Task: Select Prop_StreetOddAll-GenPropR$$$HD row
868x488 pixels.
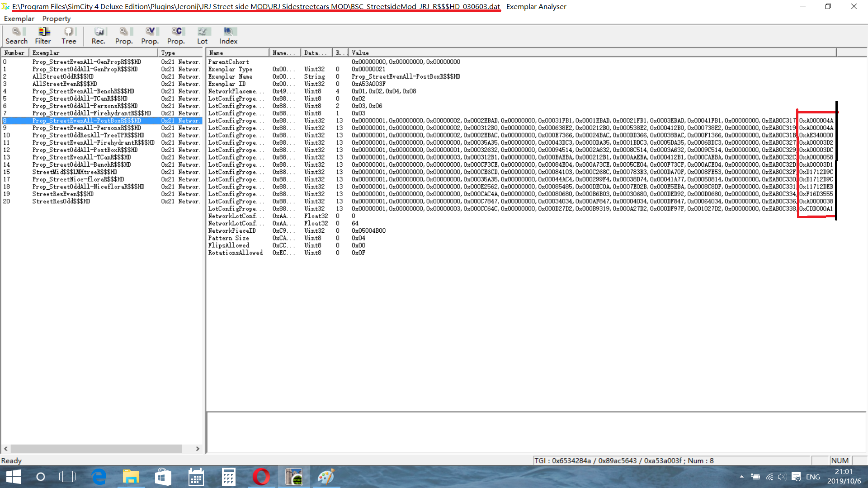Action: point(102,69)
